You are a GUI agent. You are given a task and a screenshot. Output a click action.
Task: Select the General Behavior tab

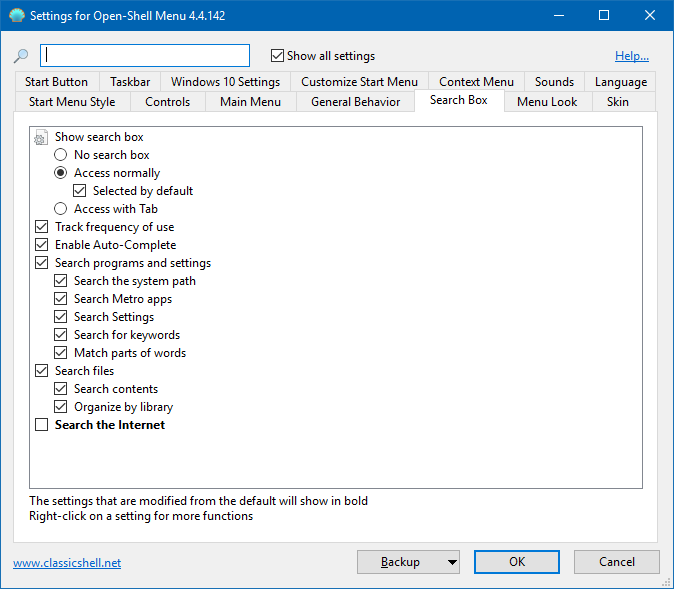(355, 102)
